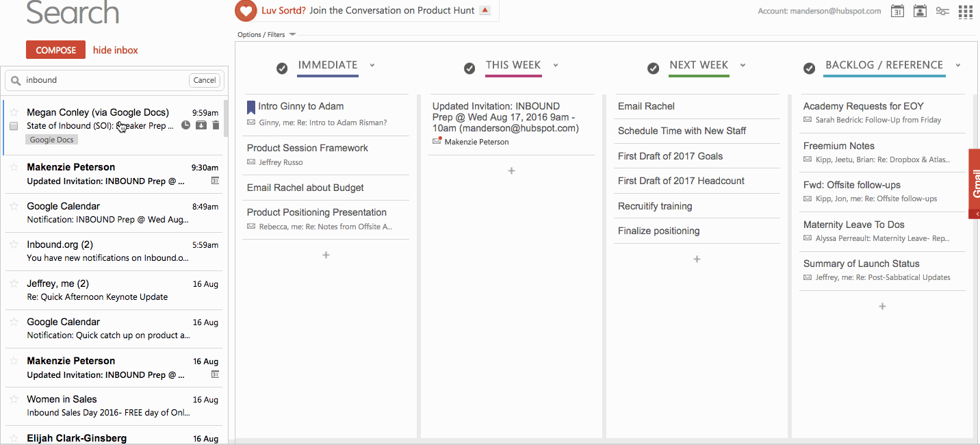Click the hide inbox link
Image resolution: width=980 pixels, height=445 pixels.
point(115,49)
